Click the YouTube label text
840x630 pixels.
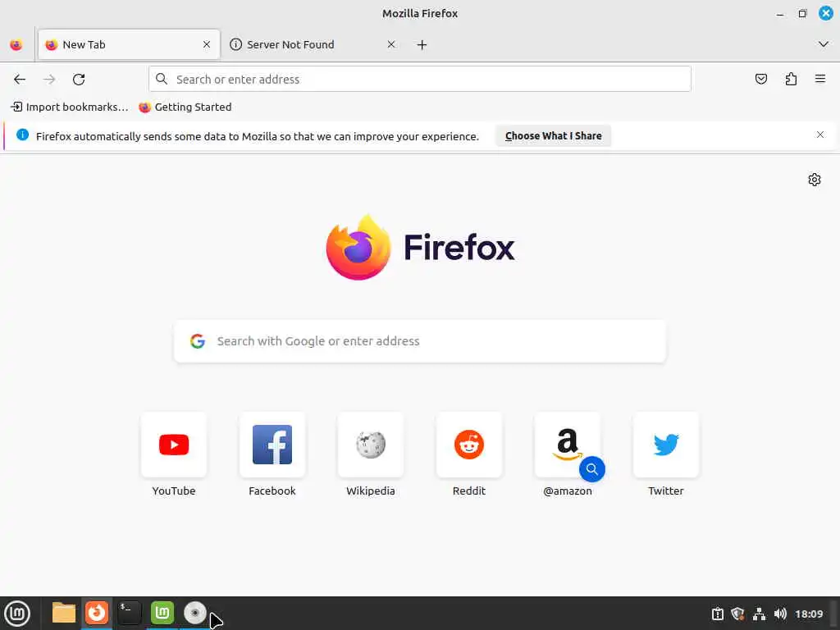click(174, 491)
